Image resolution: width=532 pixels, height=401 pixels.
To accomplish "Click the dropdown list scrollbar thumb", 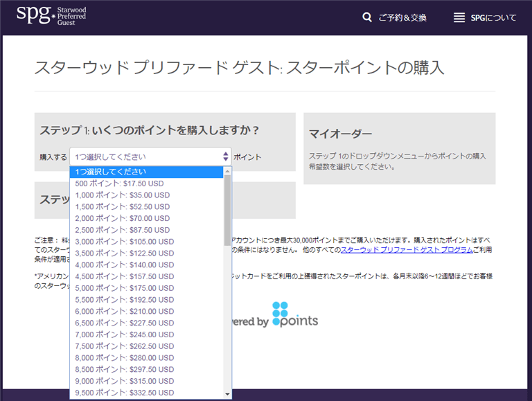I will pyautogui.click(x=227, y=210).
